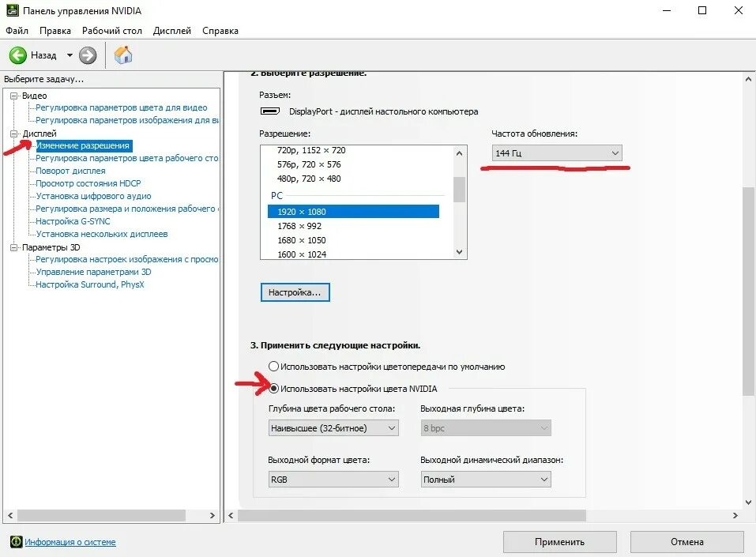Open Поворот дисплея page
Screen dimensions: 756x557
pyautogui.click(x=70, y=171)
